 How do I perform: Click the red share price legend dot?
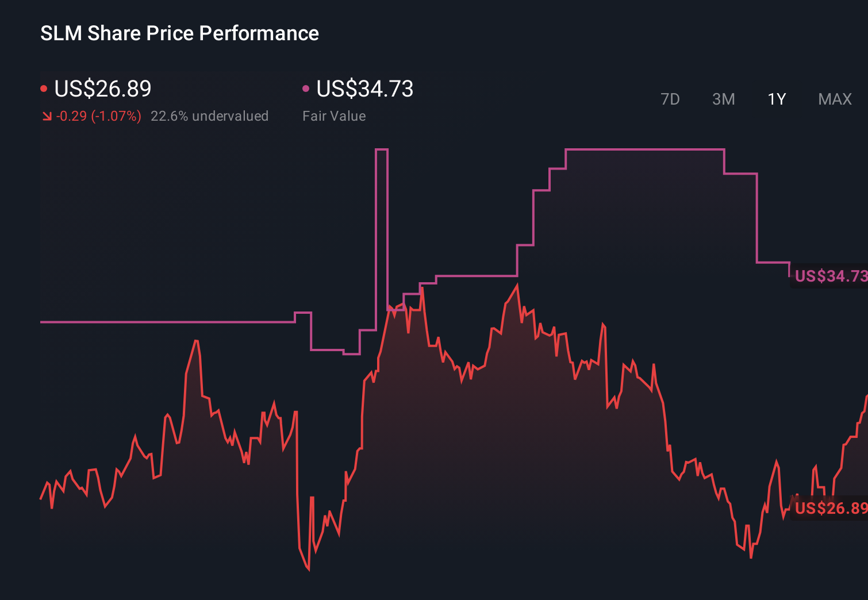[44, 88]
